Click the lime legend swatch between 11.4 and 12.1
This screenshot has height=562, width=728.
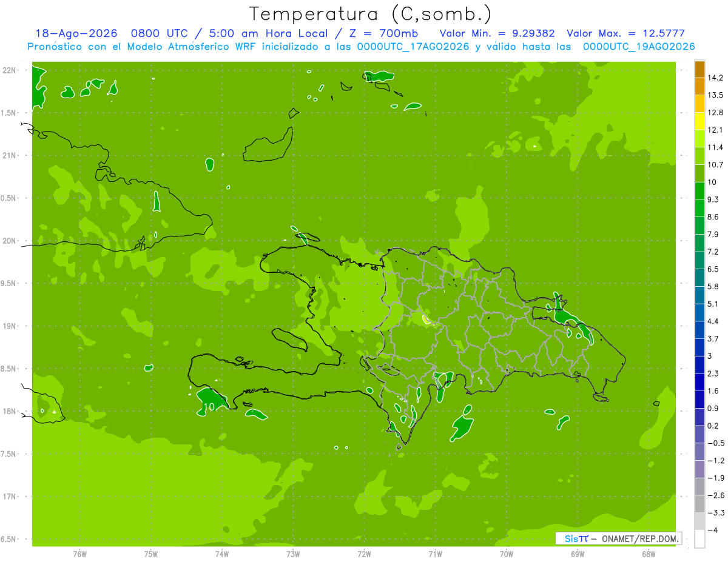(x=699, y=139)
